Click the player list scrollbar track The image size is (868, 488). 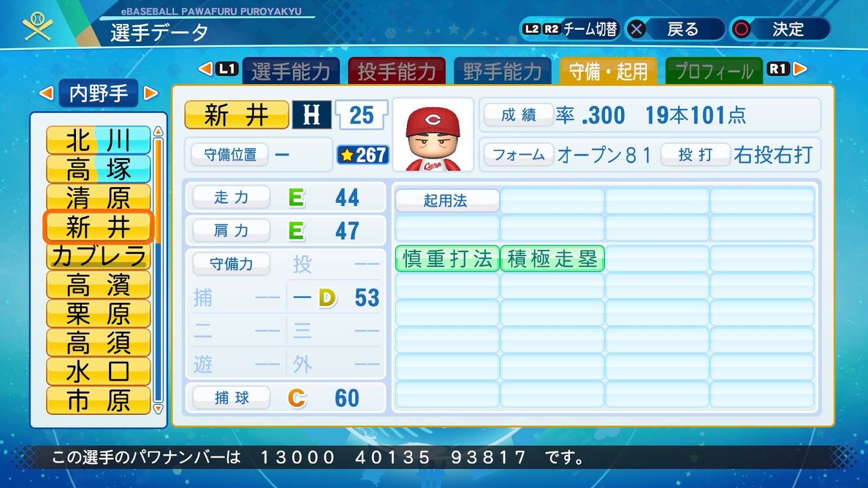[158, 271]
